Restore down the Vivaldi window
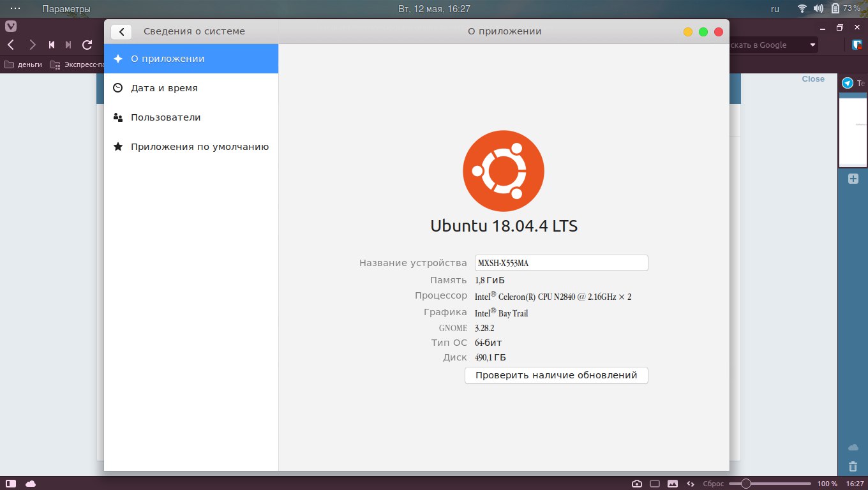 click(840, 27)
